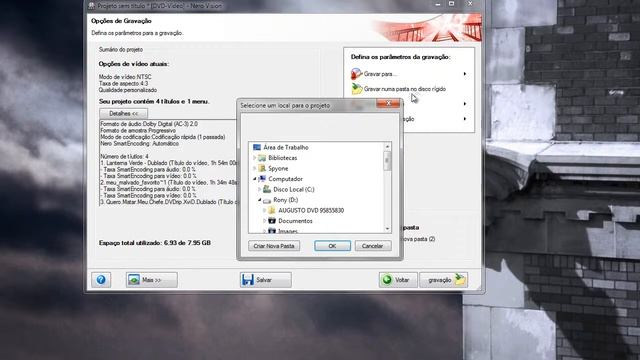640x360 pixels.
Task: Maximize the Nero Vision window
Action: point(451,4)
